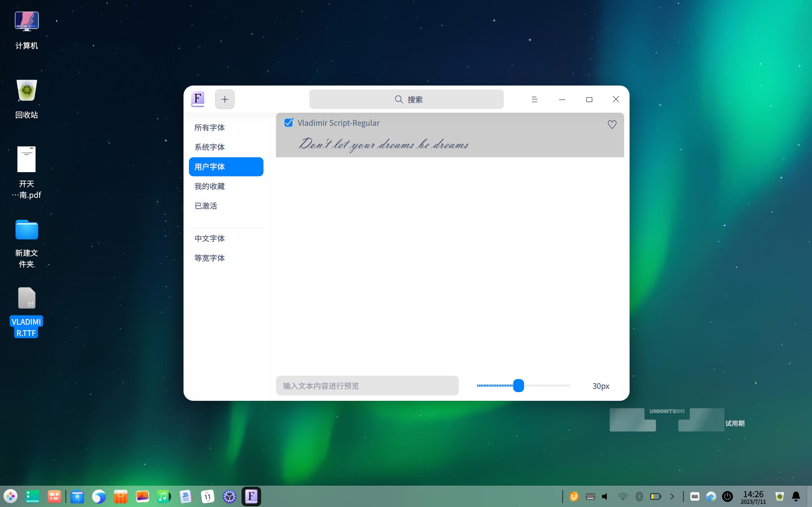Click the font size slider handle
Image resolution: width=812 pixels, height=507 pixels.
[x=519, y=386]
